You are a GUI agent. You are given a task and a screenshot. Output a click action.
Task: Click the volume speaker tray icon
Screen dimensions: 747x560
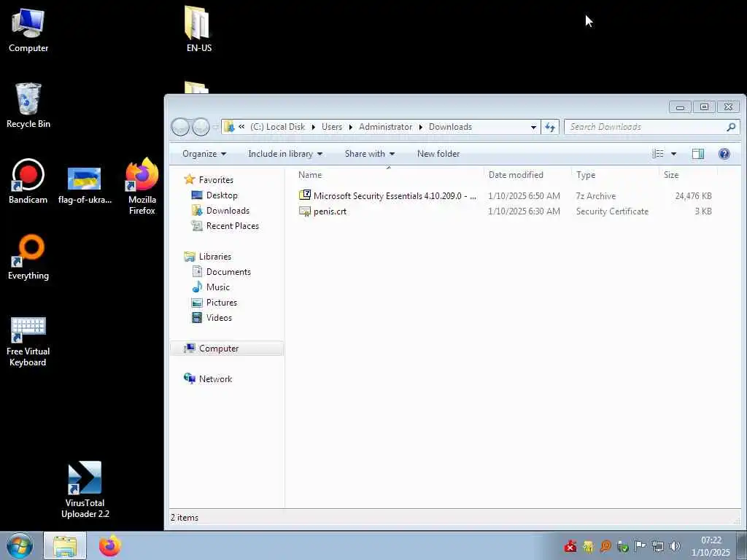tap(675, 545)
